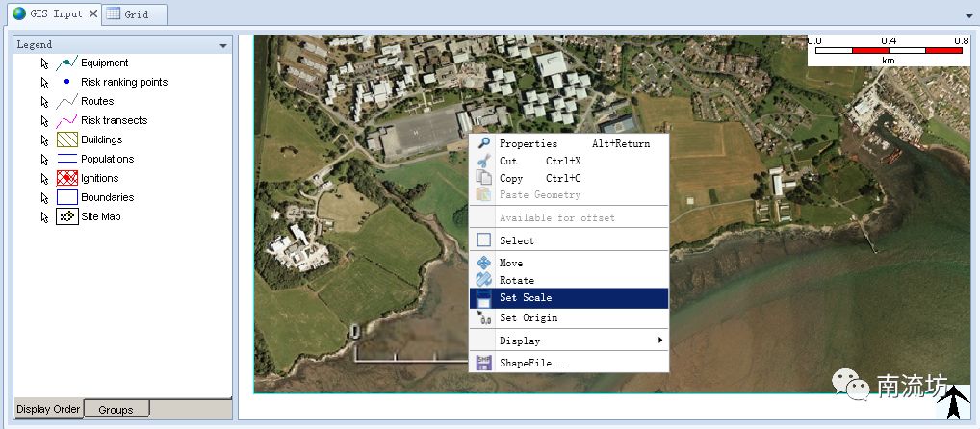Click the ShapeFile icon in context menu
980x429 pixels.
pos(484,363)
